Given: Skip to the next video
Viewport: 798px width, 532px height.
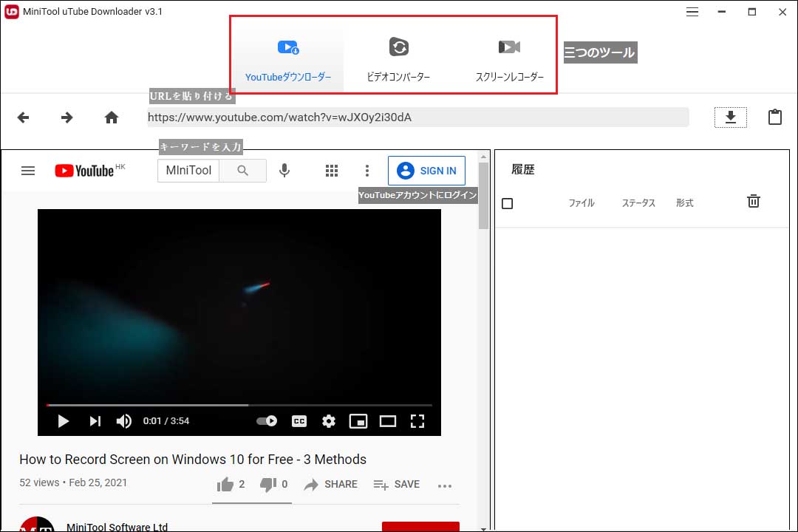Looking at the screenshot, I should click(95, 421).
